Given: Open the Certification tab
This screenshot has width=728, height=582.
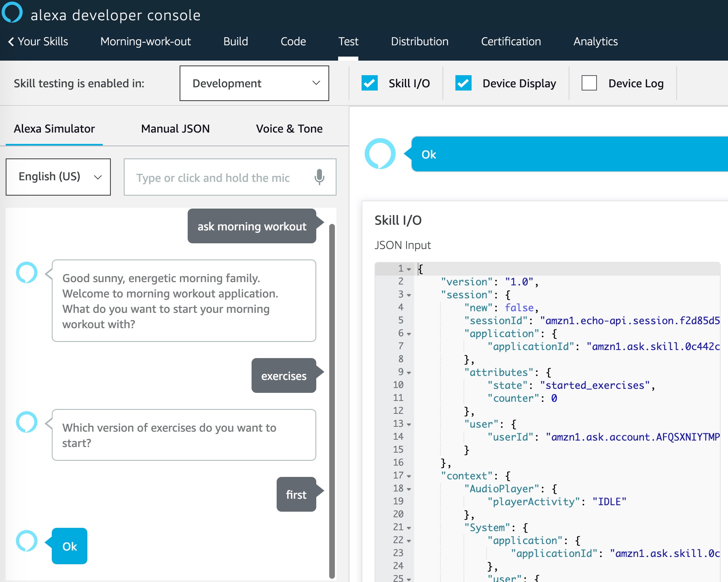Looking at the screenshot, I should pos(511,42).
